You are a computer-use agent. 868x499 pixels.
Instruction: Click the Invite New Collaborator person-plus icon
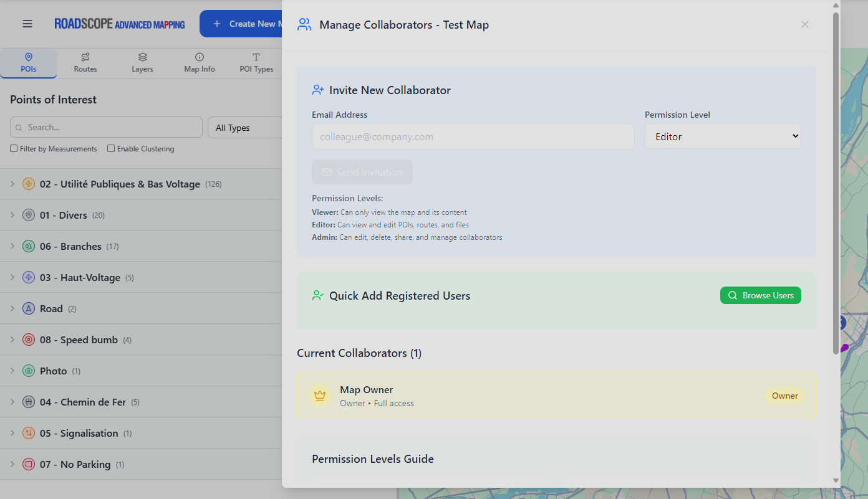click(x=318, y=90)
